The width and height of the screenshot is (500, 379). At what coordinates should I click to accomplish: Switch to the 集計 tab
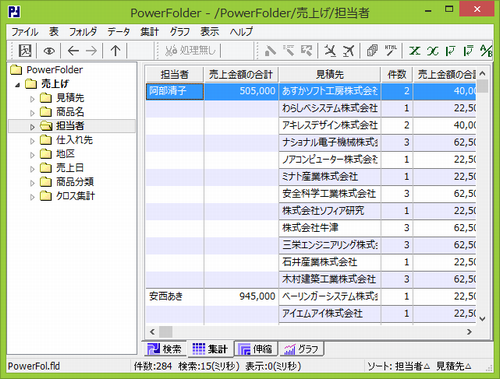pos(210,349)
